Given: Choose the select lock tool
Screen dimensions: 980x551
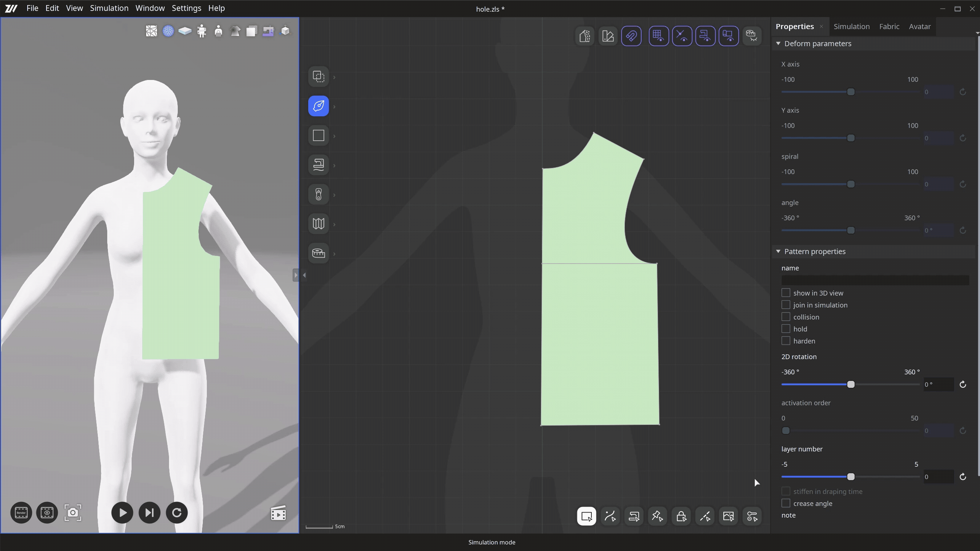Looking at the screenshot, I should (x=681, y=516).
